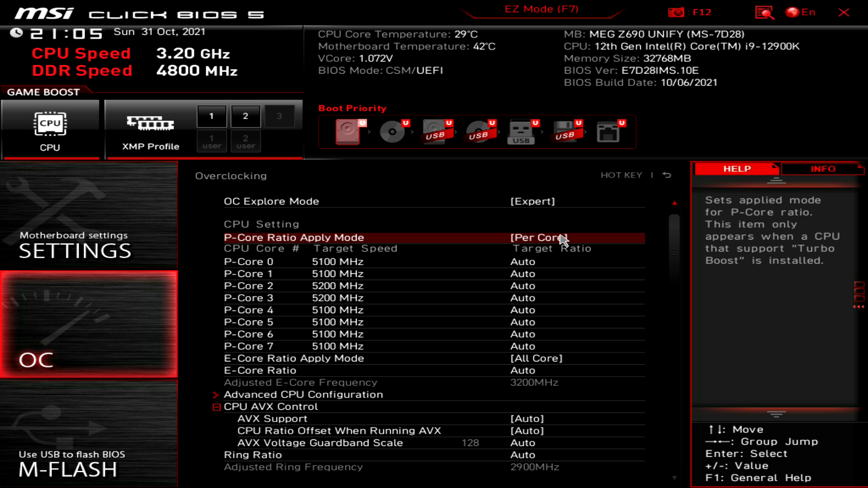Image resolution: width=868 pixels, height=488 pixels.
Task: Open the OC Explore Mode Expert selector
Action: click(x=533, y=201)
